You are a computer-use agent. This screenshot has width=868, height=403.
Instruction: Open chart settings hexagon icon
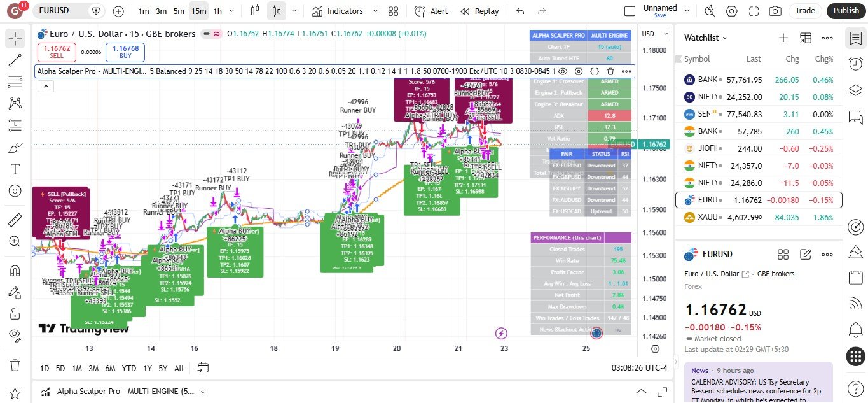pos(732,11)
